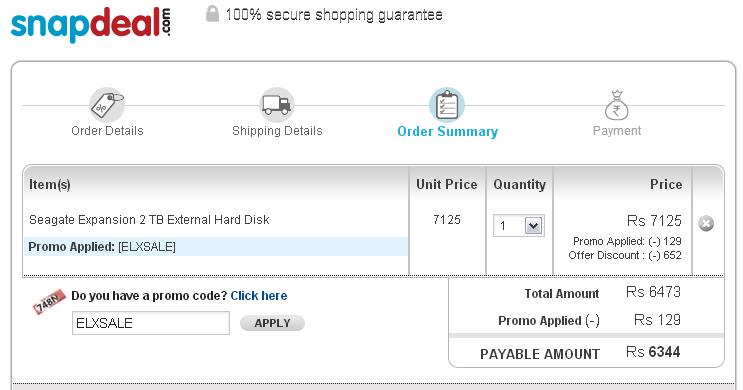Focus the promo code field containing ELXSALE
The image size is (743, 390).
[151, 323]
